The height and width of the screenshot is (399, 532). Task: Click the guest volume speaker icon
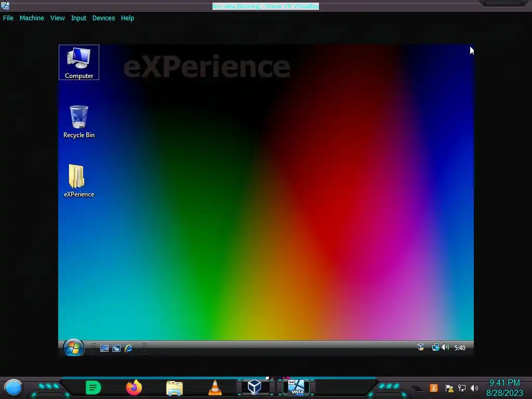pos(445,348)
